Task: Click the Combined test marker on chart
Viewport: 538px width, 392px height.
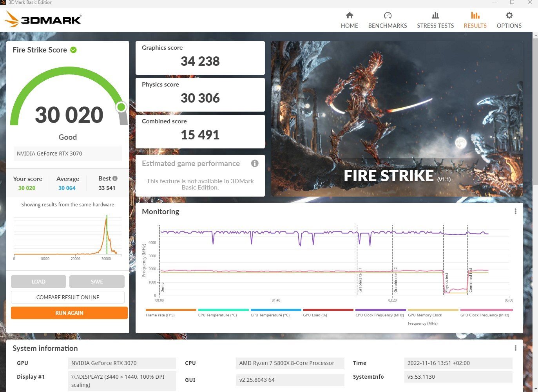Action: pyautogui.click(x=470, y=280)
